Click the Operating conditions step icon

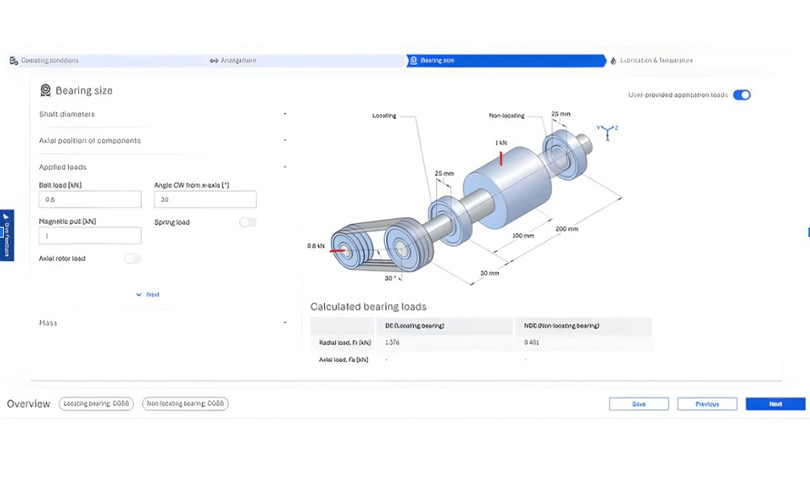[14, 61]
